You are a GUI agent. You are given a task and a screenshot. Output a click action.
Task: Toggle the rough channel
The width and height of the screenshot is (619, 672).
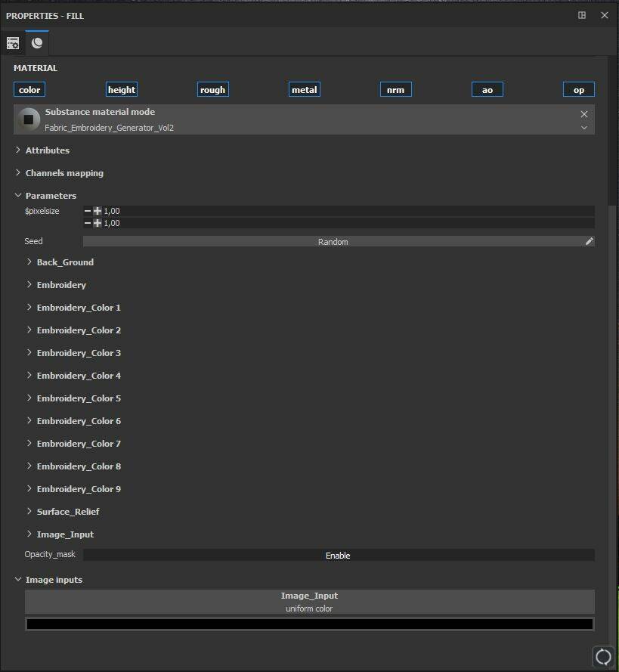[x=213, y=89]
